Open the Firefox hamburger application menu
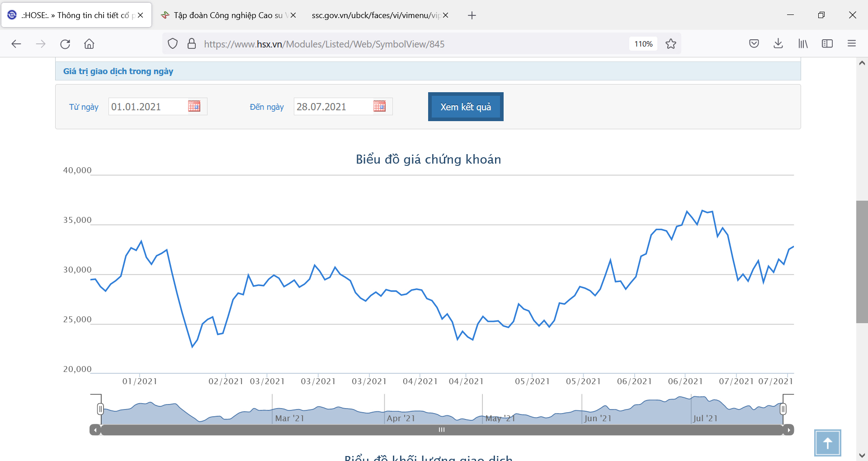Screen dimensions: 868x461 852,44
